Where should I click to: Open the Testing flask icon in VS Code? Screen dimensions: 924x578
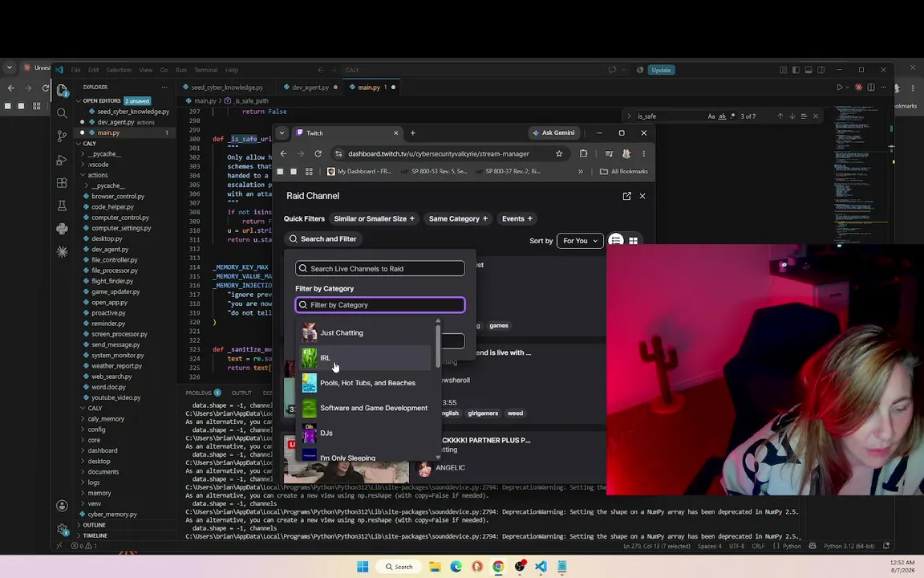click(62, 206)
